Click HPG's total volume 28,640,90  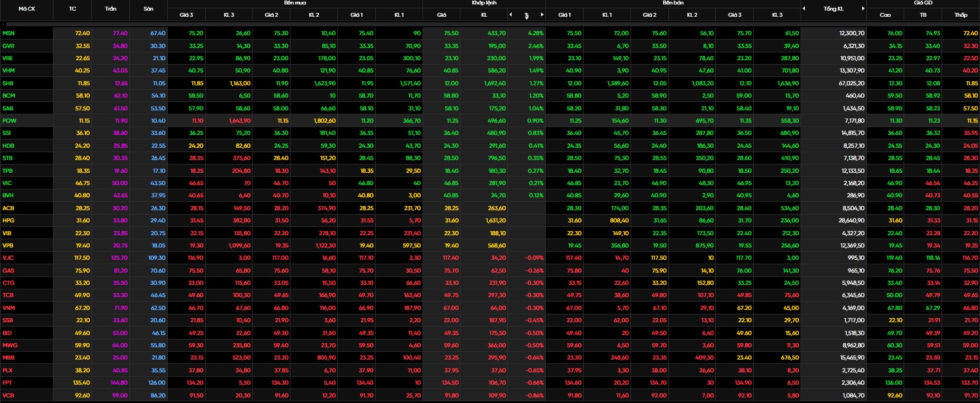(851, 221)
